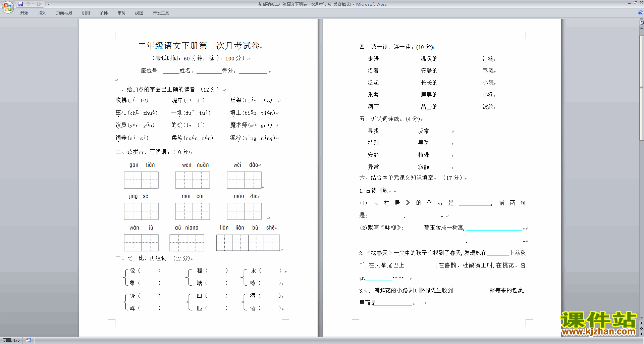Click the macro recording status icon

[x=28, y=340]
